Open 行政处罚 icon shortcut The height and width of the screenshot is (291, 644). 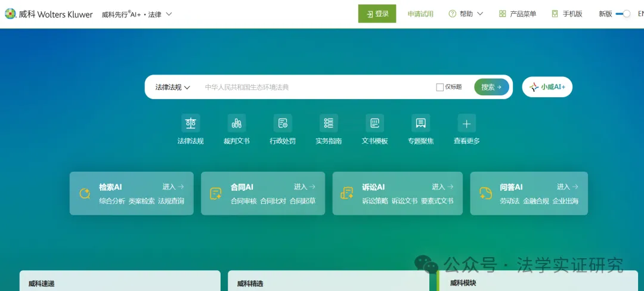[x=283, y=123]
